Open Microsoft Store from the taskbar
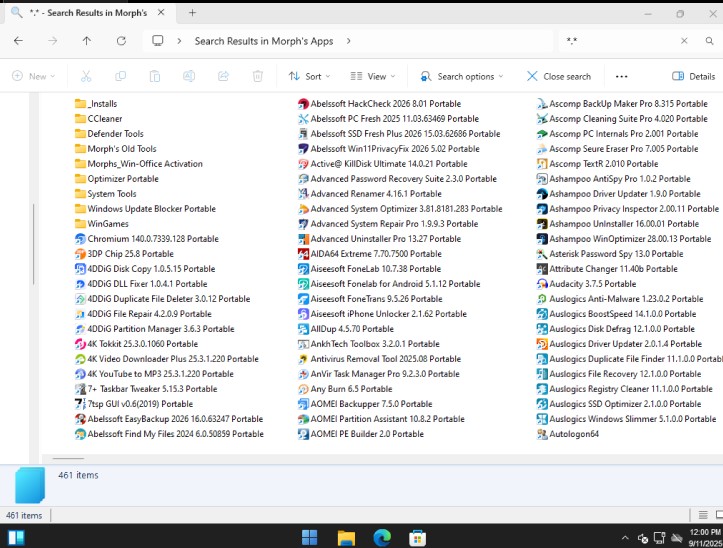This screenshot has width=723, height=548. click(x=418, y=537)
